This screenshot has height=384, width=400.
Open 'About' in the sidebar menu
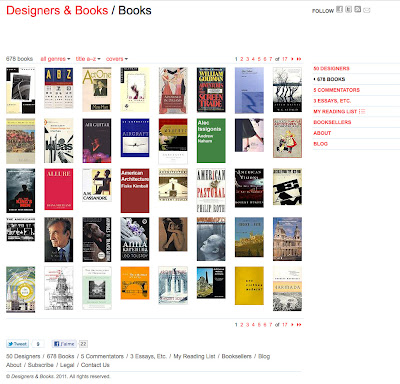click(322, 133)
